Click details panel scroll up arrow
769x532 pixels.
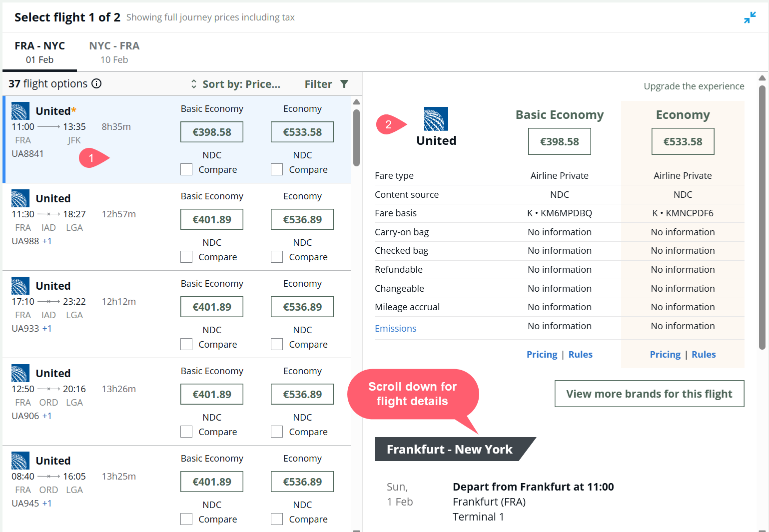pos(762,78)
